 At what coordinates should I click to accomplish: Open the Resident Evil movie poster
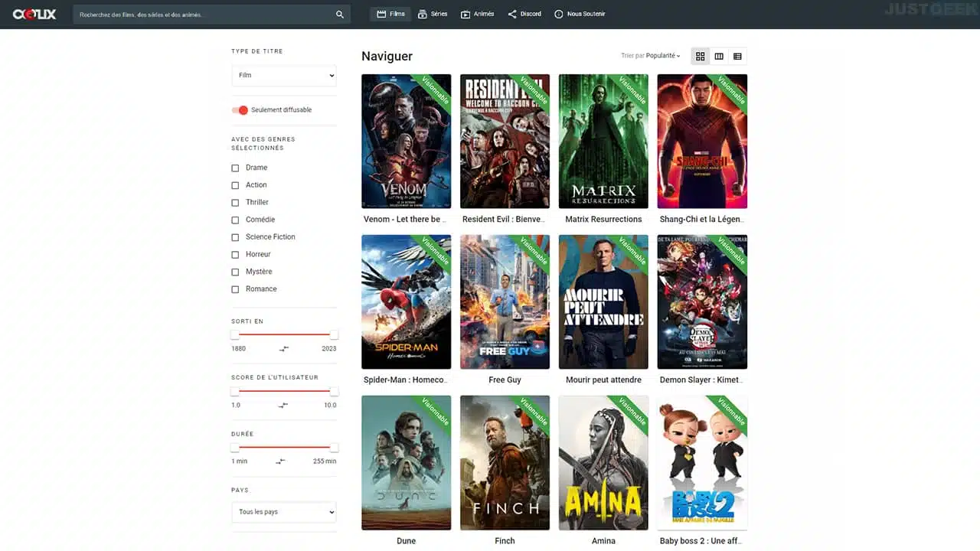(x=505, y=142)
